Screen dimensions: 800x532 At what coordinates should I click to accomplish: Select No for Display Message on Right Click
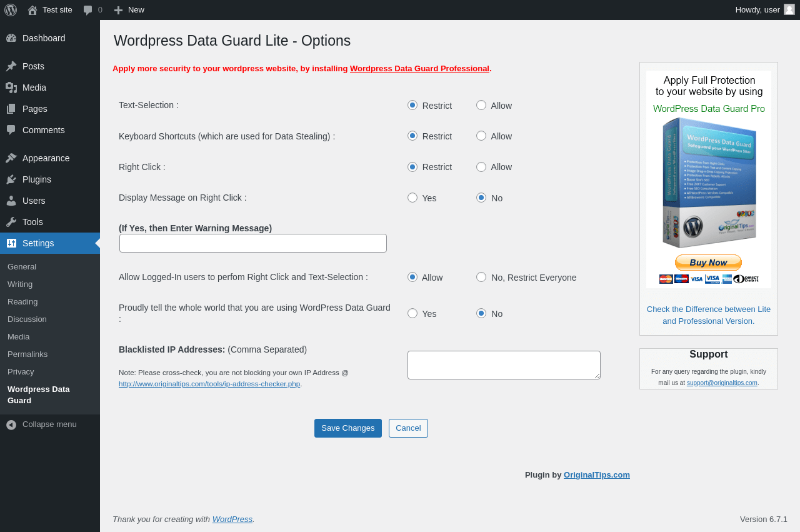(481, 198)
